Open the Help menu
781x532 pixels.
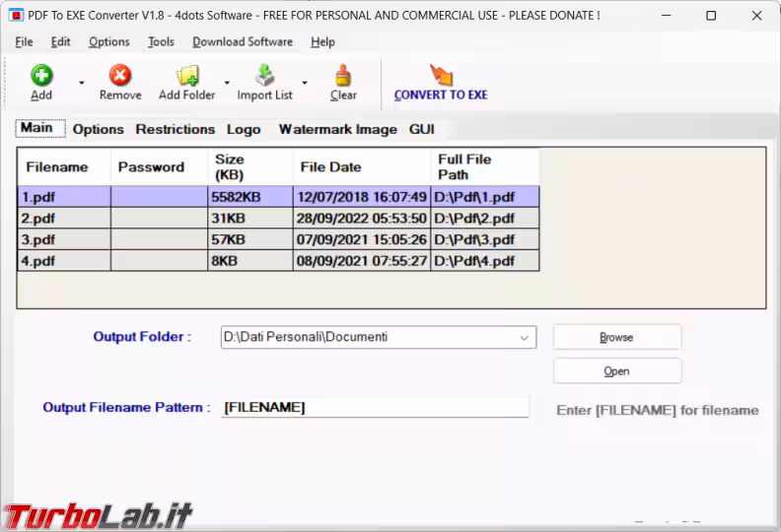[322, 41]
